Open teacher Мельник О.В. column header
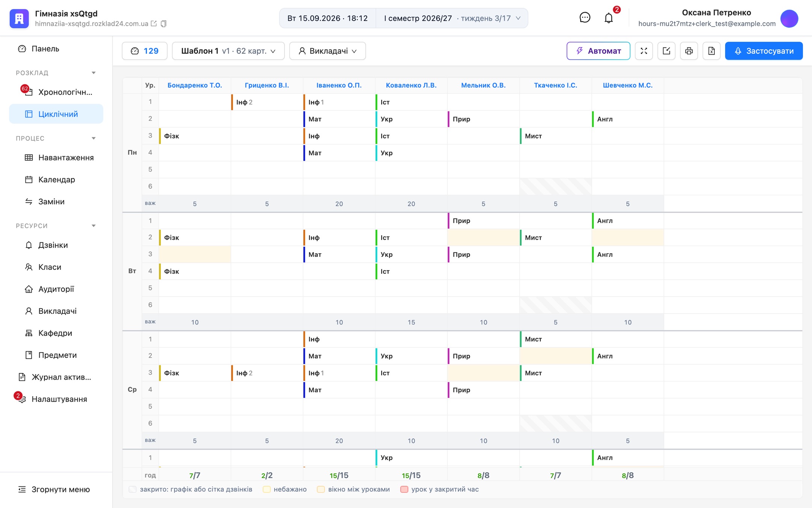 point(483,85)
